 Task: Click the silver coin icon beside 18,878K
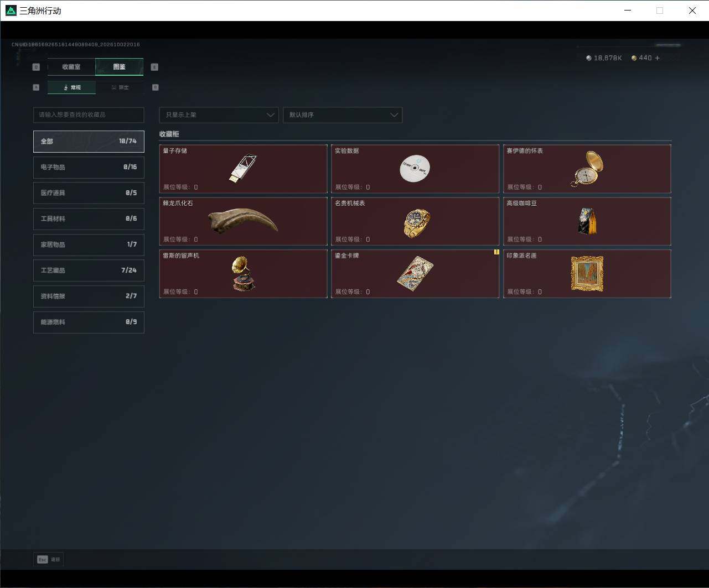click(589, 58)
